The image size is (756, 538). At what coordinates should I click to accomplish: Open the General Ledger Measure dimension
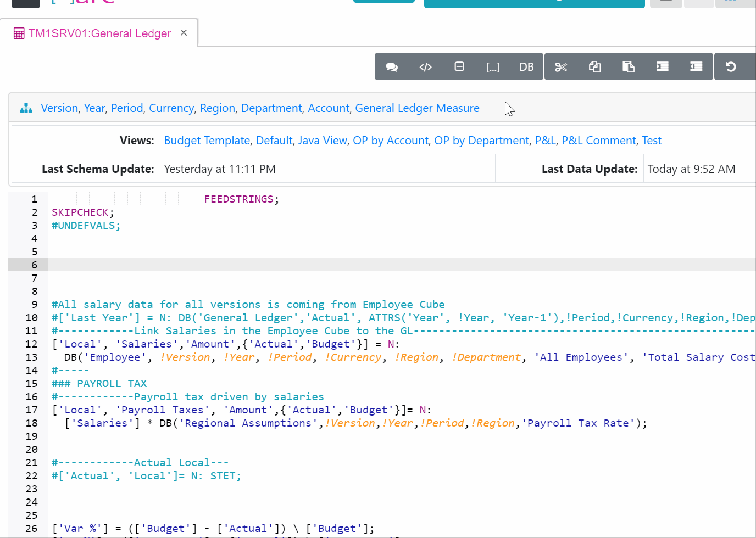[417, 108]
